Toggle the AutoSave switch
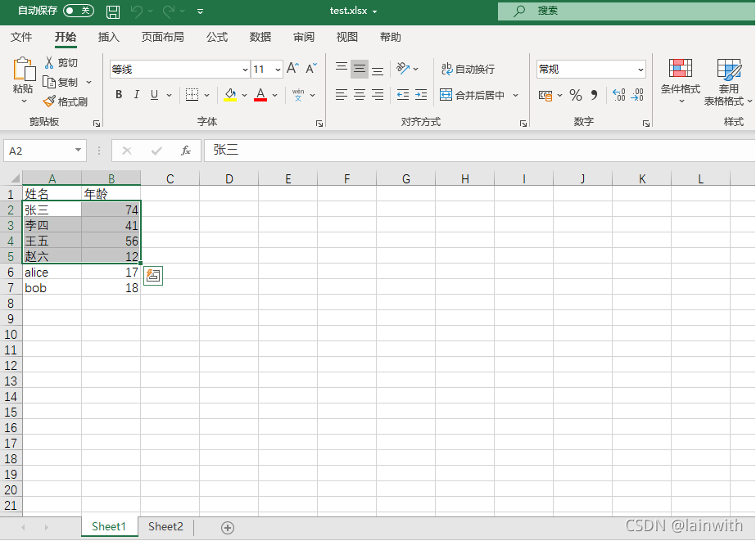The width and height of the screenshot is (756, 541). pos(79,11)
